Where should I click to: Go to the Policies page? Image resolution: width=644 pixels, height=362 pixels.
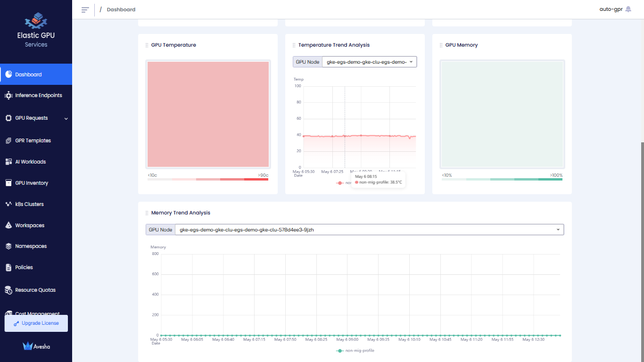(24, 267)
